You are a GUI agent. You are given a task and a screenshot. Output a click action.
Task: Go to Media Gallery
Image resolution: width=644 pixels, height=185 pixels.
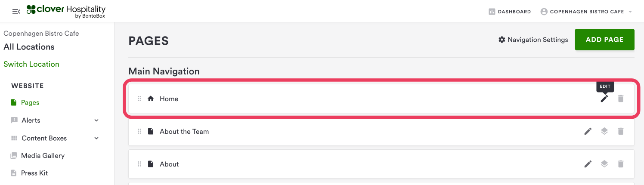[43, 155]
